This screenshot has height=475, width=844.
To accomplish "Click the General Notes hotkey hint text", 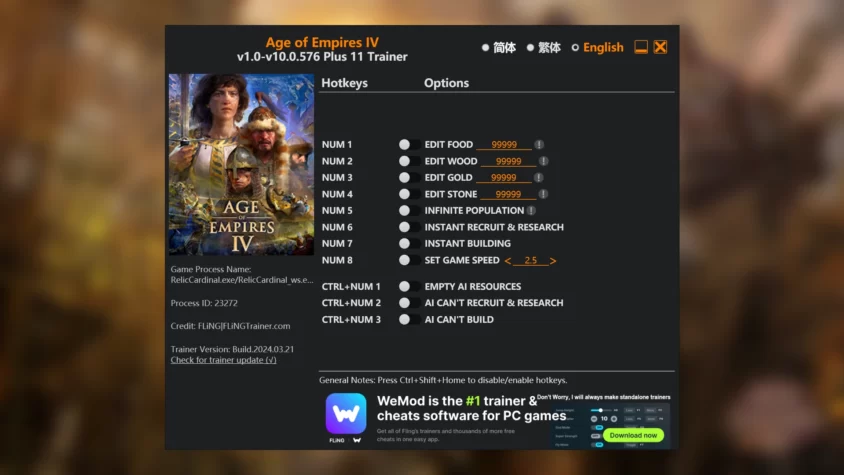I will (443, 380).
